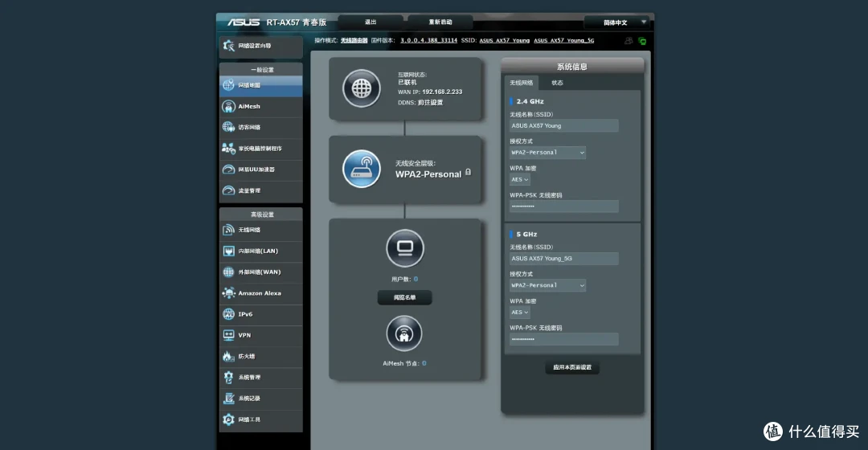Open the 防火墙 firewall page
This screenshot has width=868, height=450.
[x=260, y=356]
